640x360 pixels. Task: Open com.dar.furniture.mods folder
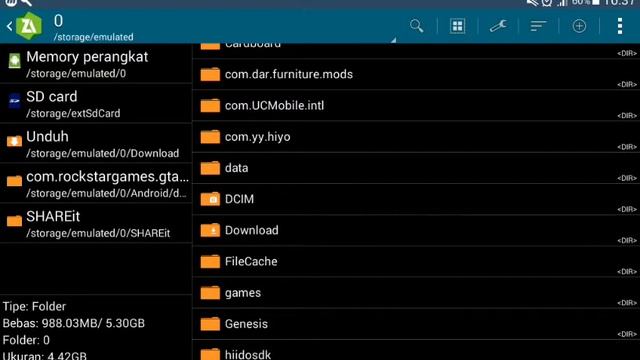416,74
